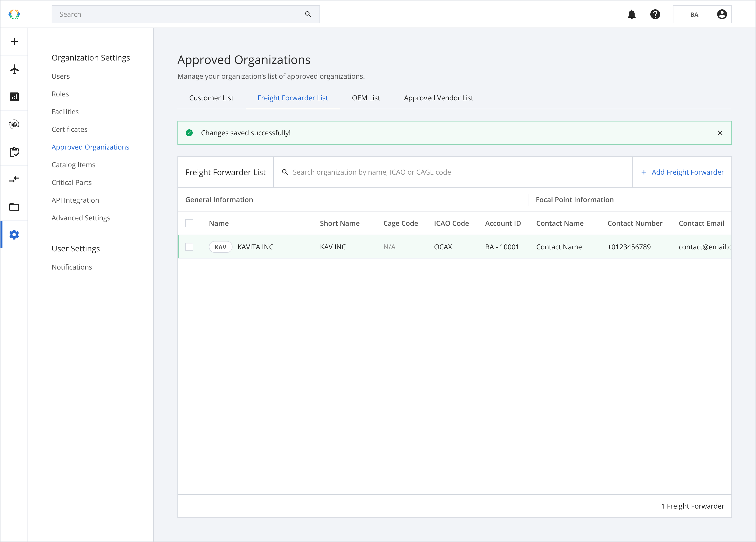
Task: Select the settings gear icon in sidebar
Action: [x=14, y=235]
